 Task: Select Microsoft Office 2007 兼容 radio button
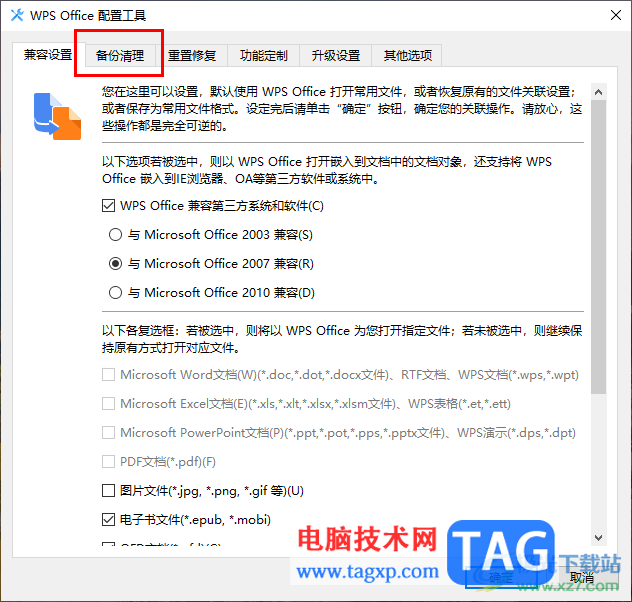(115, 264)
